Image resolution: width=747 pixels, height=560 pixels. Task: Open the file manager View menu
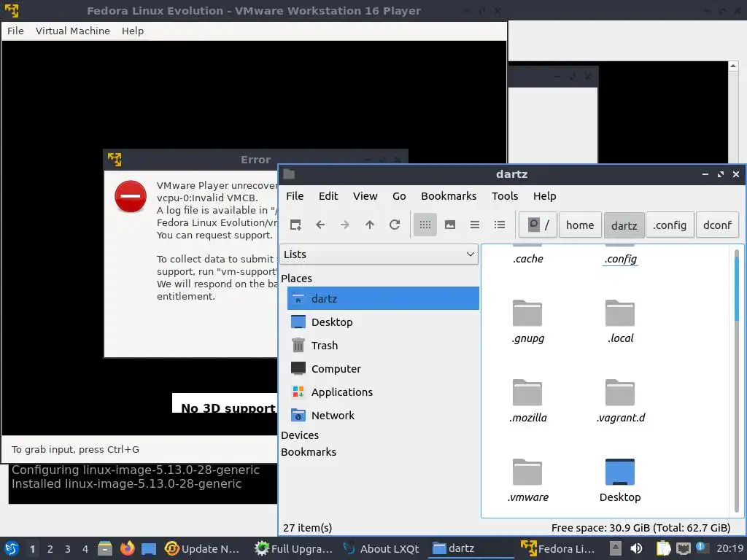point(365,196)
